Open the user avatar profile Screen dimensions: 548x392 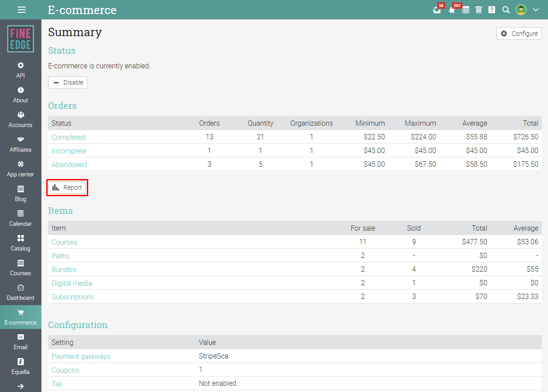point(521,10)
